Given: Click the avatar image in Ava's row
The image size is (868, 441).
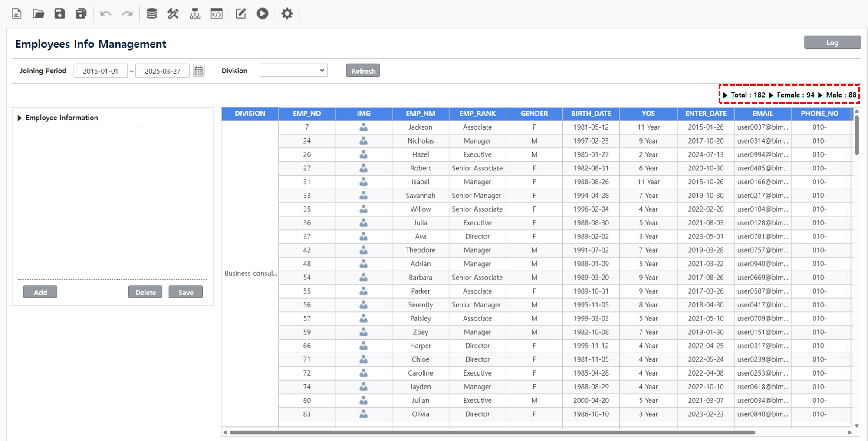Looking at the screenshot, I should (x=364, y=236).
